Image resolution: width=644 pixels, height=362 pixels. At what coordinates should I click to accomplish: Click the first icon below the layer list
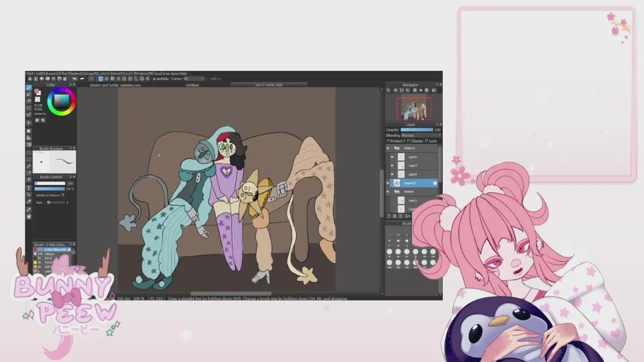tap(389, 216)
